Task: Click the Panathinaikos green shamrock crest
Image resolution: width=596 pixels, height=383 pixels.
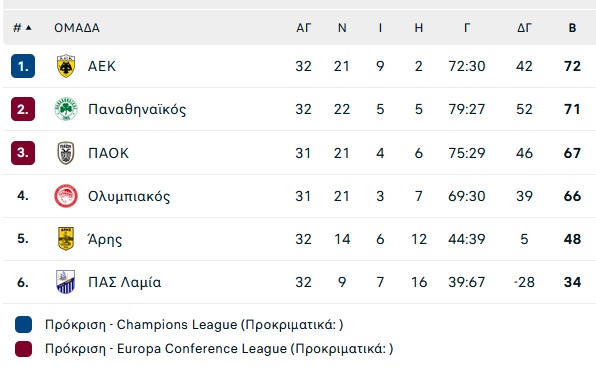Action: (66, 109)
